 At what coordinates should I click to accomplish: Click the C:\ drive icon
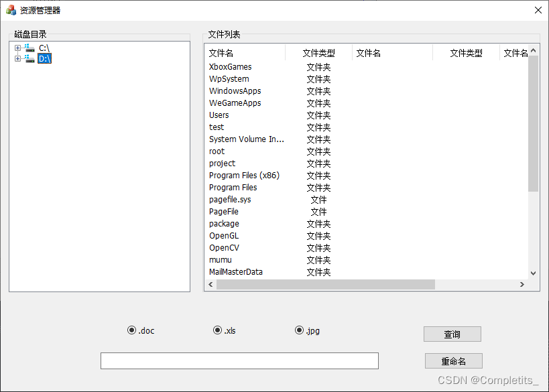[x=29, y=48]
